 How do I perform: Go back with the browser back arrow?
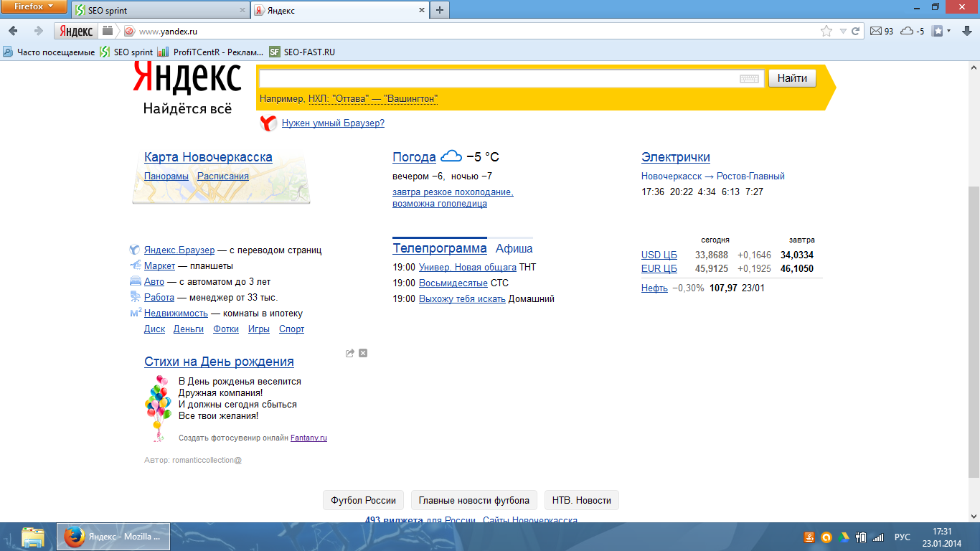tap(14, 31)
